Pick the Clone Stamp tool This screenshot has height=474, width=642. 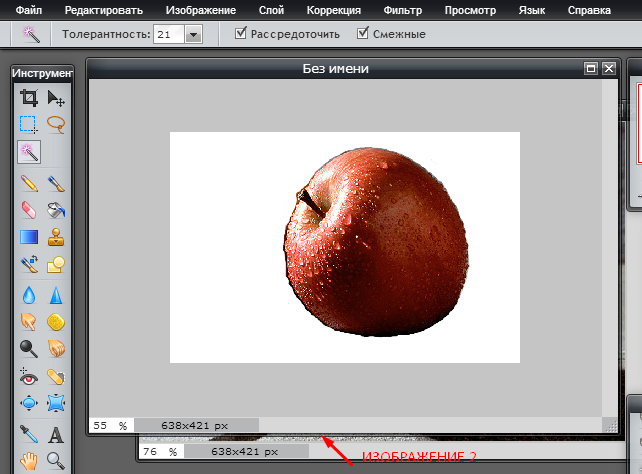[x=56, y=237]
